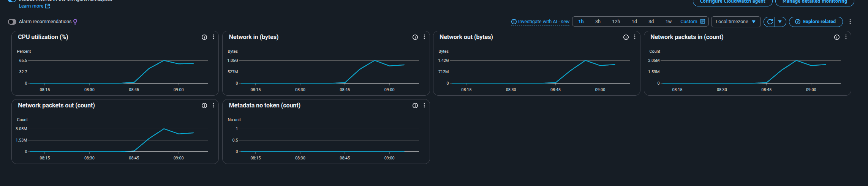Open info for Network packets in widget
This screenshot has width=868, height=186.
[x=837, y=37]
